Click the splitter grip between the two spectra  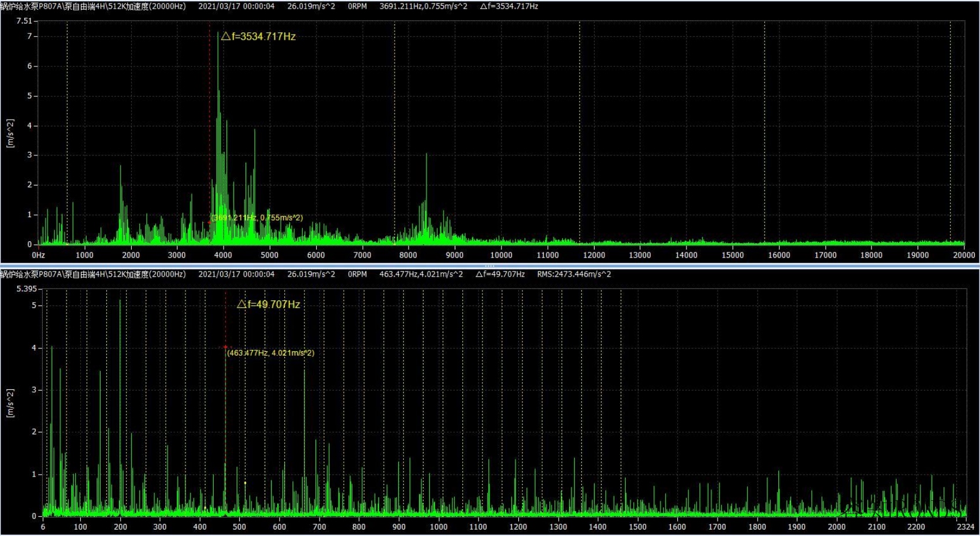coord(489,266)
